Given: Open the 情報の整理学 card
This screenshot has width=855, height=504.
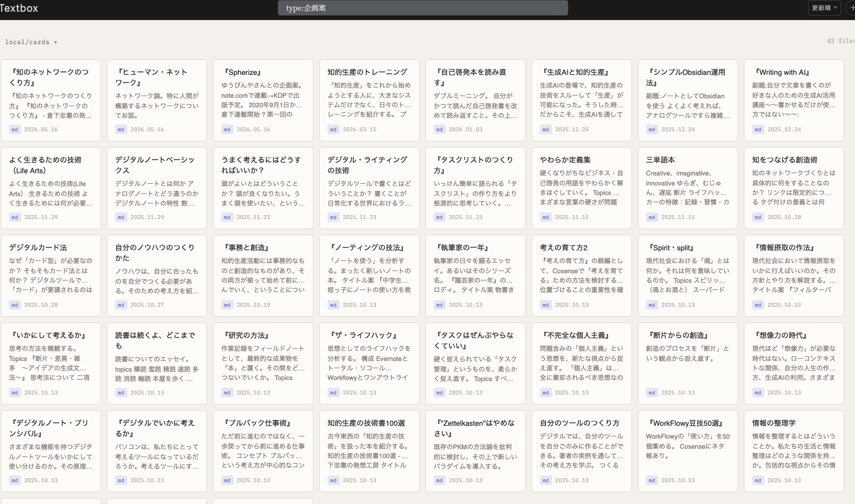Looking at the screenshot, I should click(x=794, y=451).
